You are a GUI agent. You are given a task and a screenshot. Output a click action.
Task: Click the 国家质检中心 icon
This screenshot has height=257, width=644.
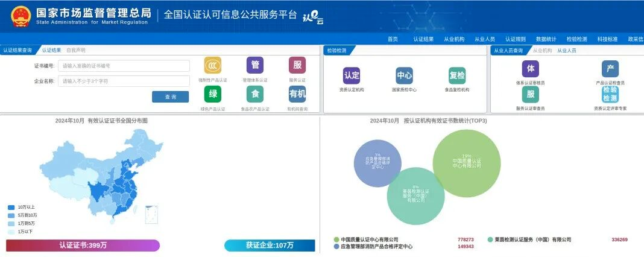pyautogui.click(x=404, y=75)
